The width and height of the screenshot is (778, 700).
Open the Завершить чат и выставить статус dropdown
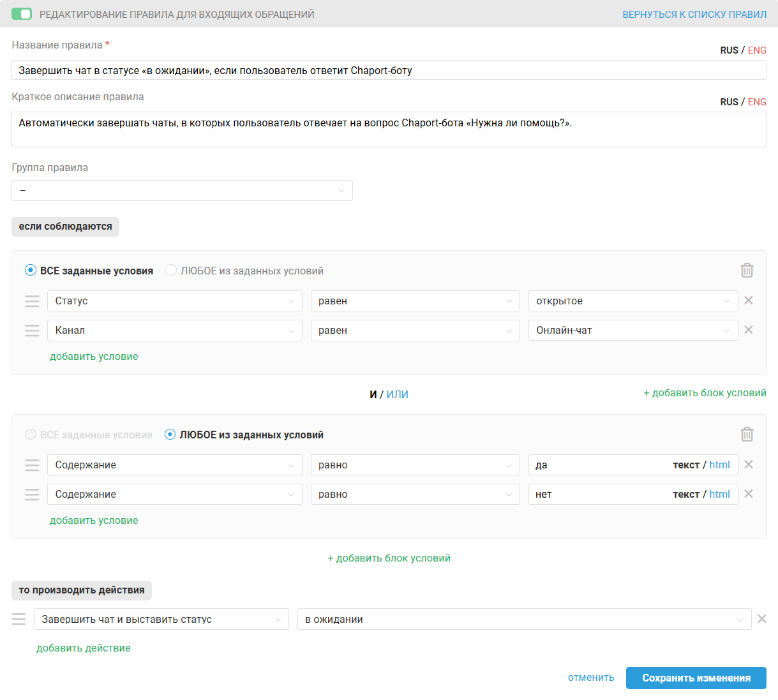pyautogui.click(x=161, y=619)
